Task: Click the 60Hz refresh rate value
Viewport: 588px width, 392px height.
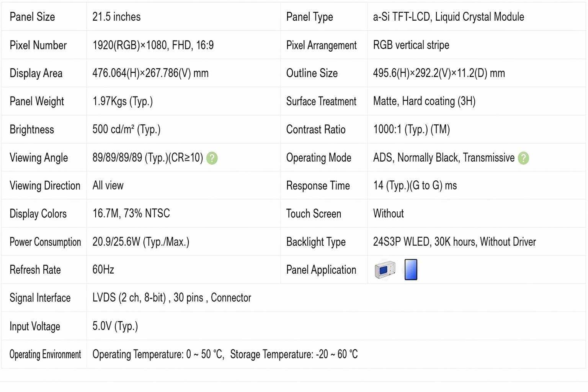Action: [x=103, y=270]
